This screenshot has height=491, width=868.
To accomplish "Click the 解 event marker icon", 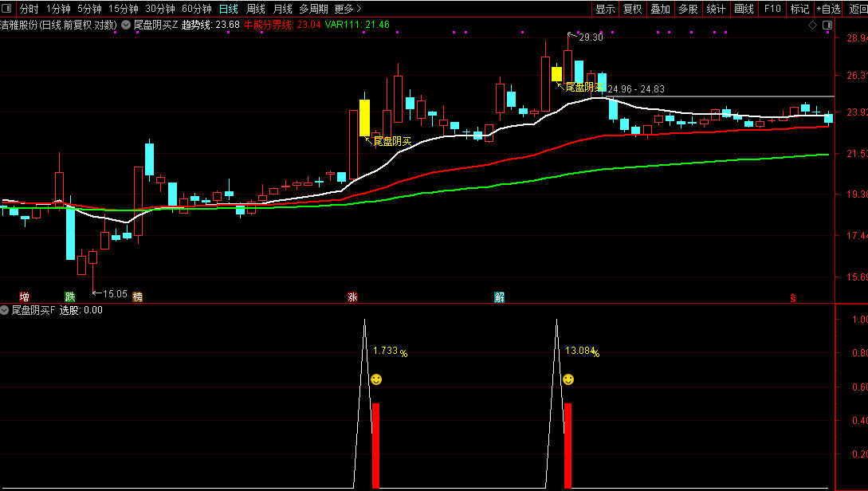I will pyautogui.click(x=499, y=297).
